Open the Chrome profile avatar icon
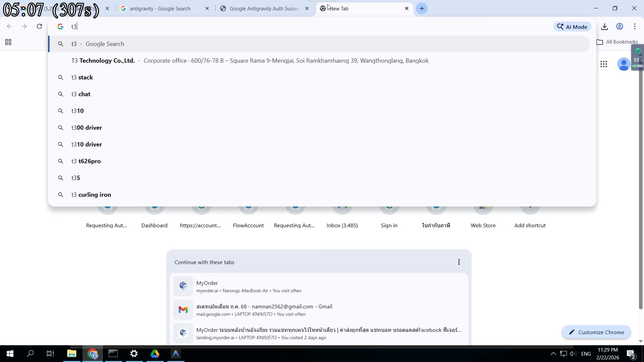 (x=620, y=27)
